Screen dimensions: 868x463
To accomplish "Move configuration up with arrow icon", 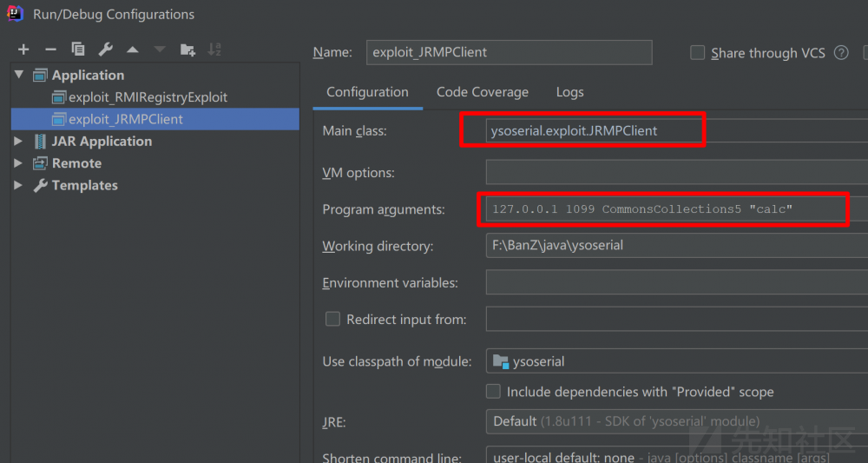I will 132,50.
